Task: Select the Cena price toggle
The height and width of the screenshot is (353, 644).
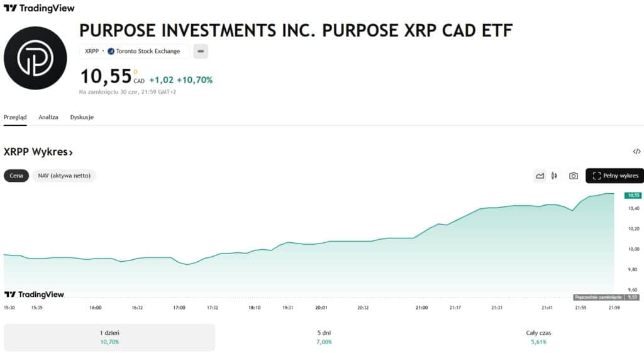Action: (16, 176)
